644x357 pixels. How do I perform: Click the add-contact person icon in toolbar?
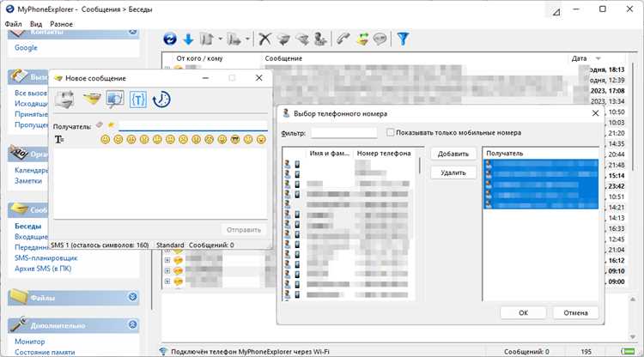(x=320, y=39)
